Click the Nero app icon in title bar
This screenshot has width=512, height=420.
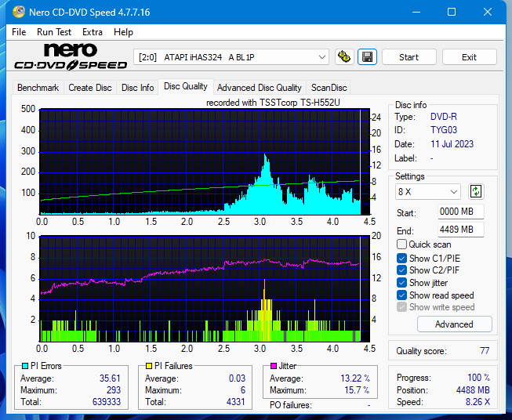pyautogui.click(x=19, y=12)
